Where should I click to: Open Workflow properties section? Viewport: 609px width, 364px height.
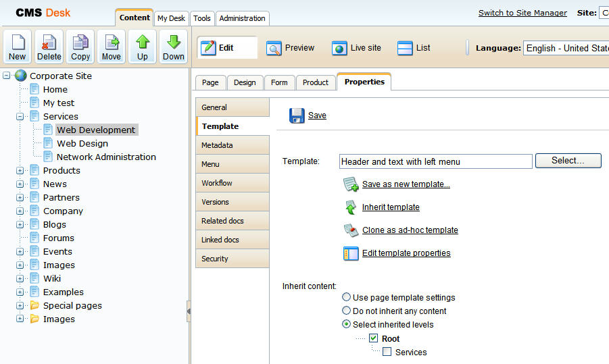(x=233, y=183)
